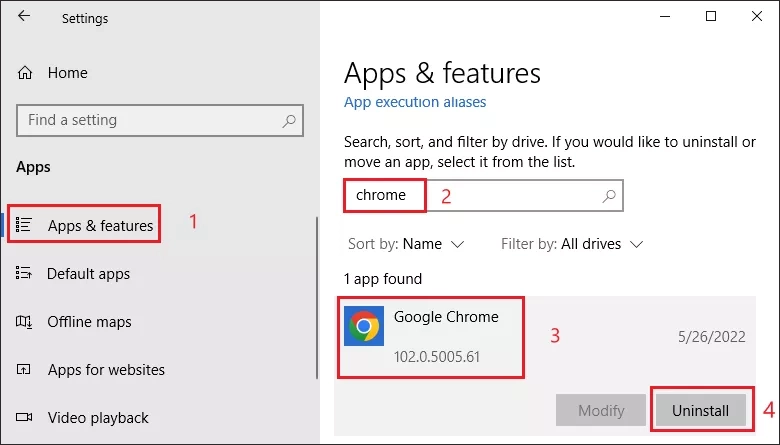
Task: Click the greyed Modify button
Action: click(601, 410)
